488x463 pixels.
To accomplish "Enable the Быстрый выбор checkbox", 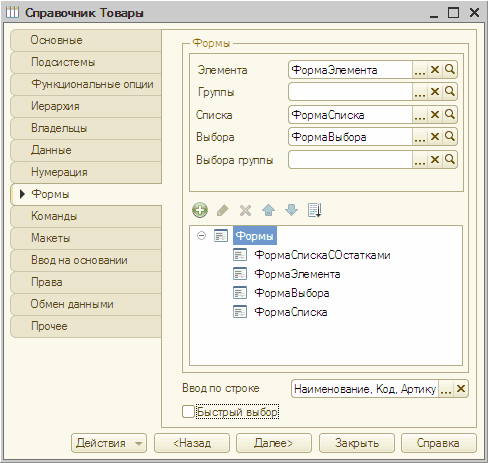I will [188, 411].
